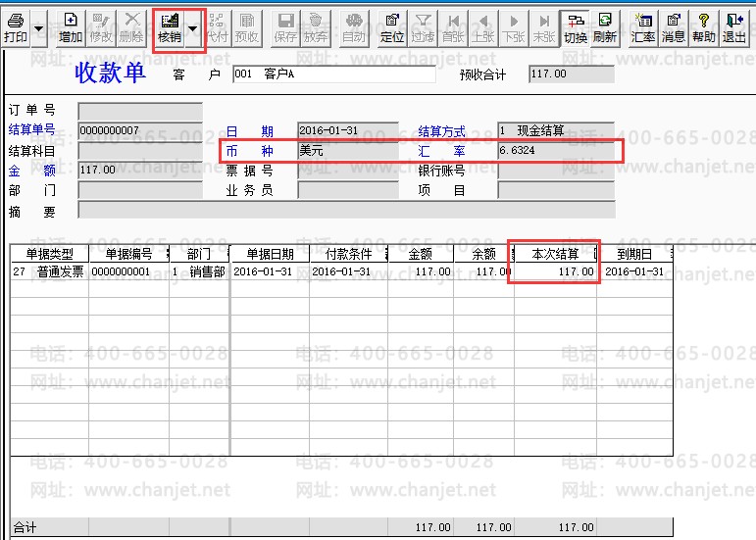This screenshot has width=756, height=540.
Task: Click the 金额 table column header
Action: (x=421, y=254)
